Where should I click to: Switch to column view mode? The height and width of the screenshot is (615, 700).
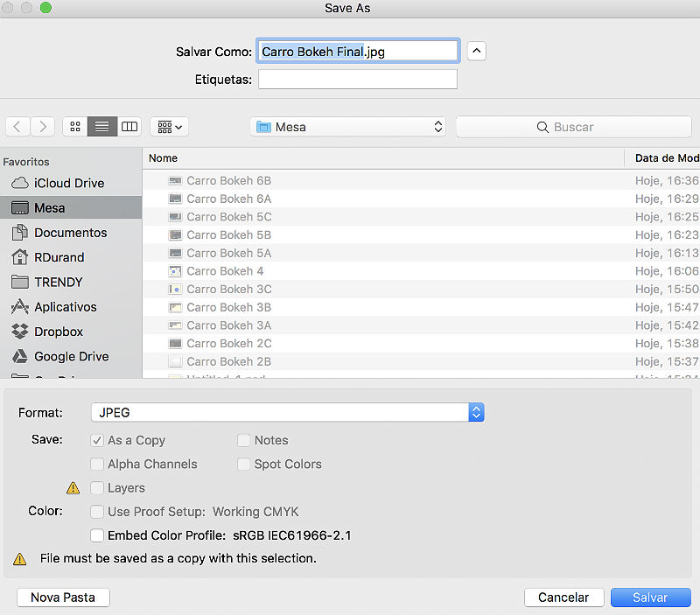point(129,127)
